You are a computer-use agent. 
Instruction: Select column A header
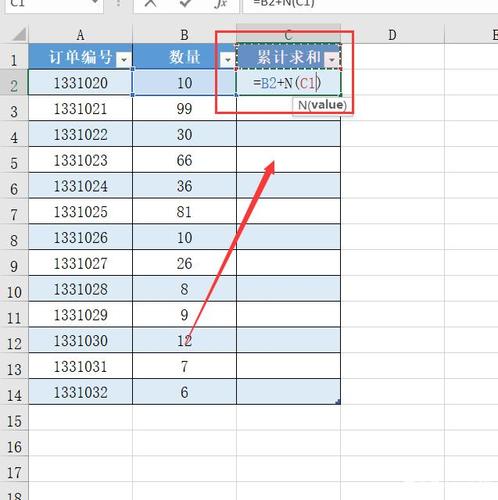click(x=80, y=35)
